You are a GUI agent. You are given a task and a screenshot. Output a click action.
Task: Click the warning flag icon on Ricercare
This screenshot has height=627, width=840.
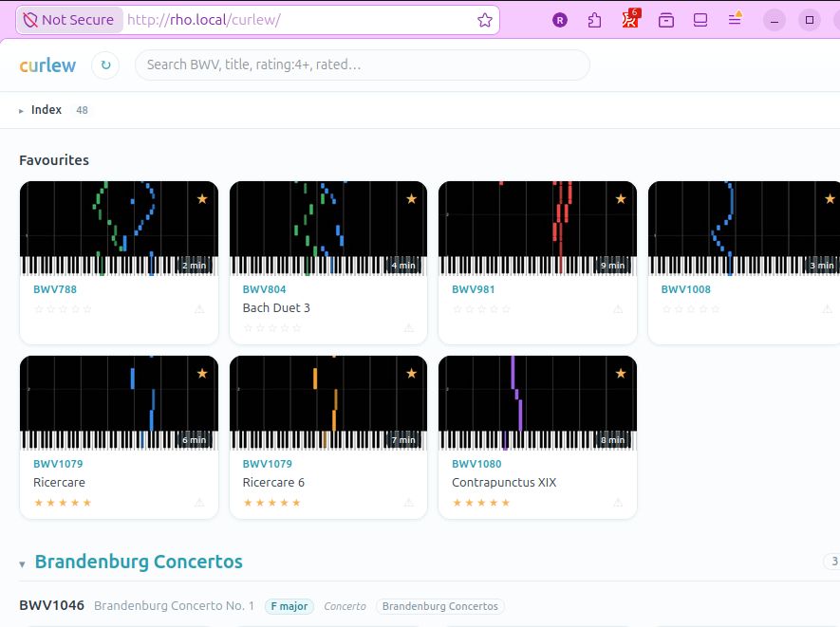[x=199, y=503]
